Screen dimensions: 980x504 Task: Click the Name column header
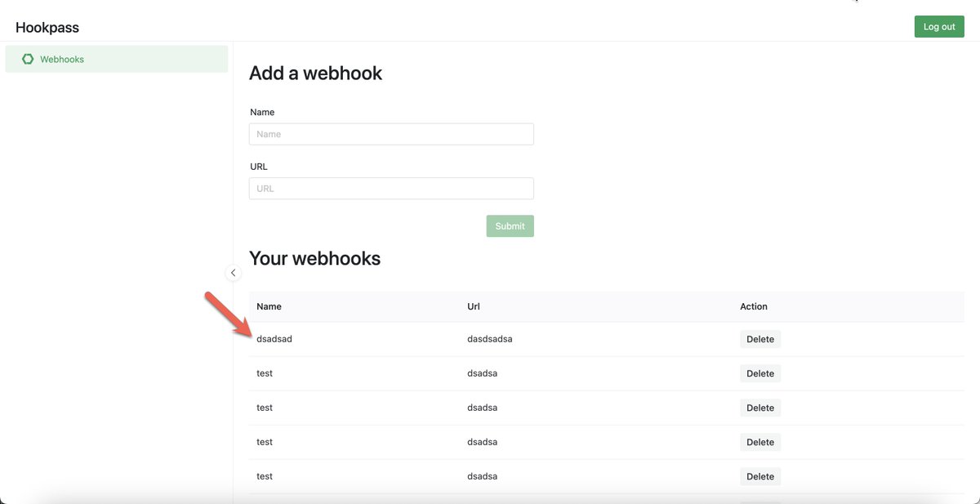(269, 306)
